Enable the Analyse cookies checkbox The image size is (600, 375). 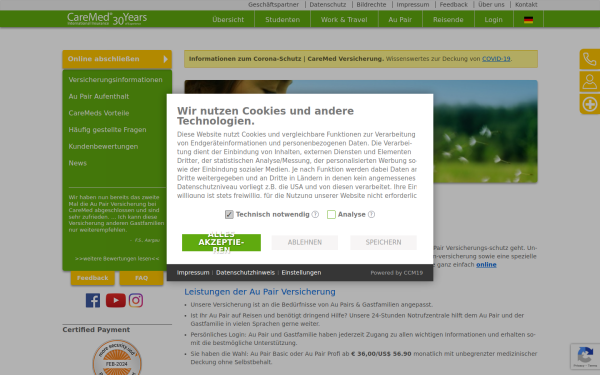pos(331,214)
